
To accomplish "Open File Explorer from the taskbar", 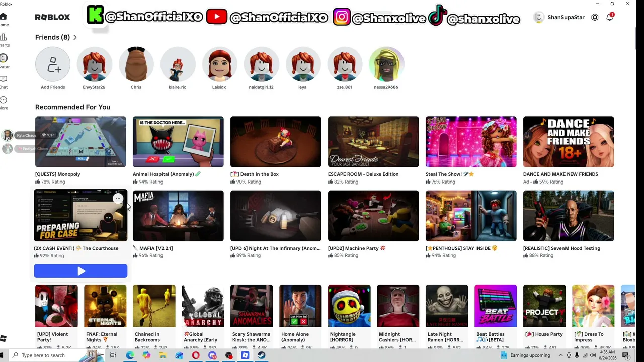I will pos(163,355).
